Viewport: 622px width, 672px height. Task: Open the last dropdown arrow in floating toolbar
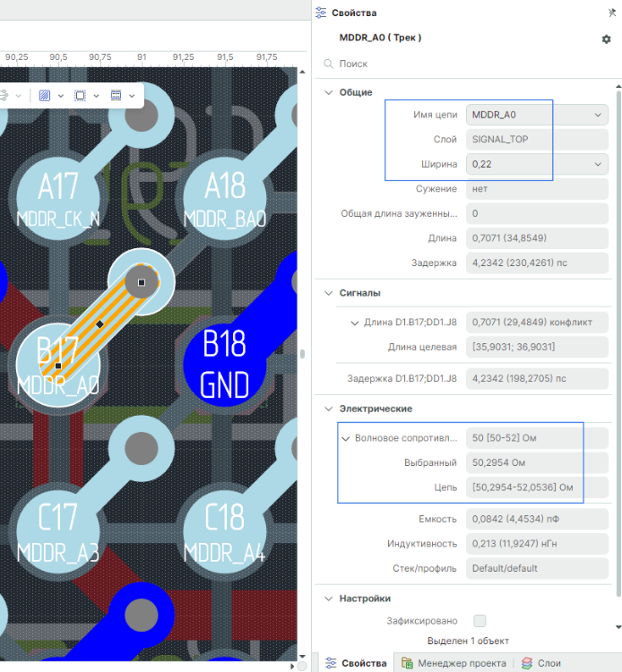click(x=132, y=96)
